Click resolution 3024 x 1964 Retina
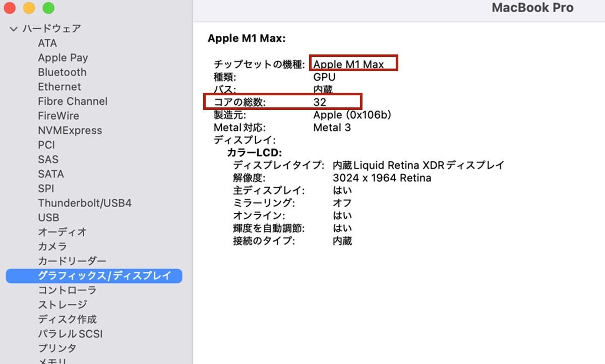Image resolution: width=605 pixels, height=364 pixels. click(382, 178)
